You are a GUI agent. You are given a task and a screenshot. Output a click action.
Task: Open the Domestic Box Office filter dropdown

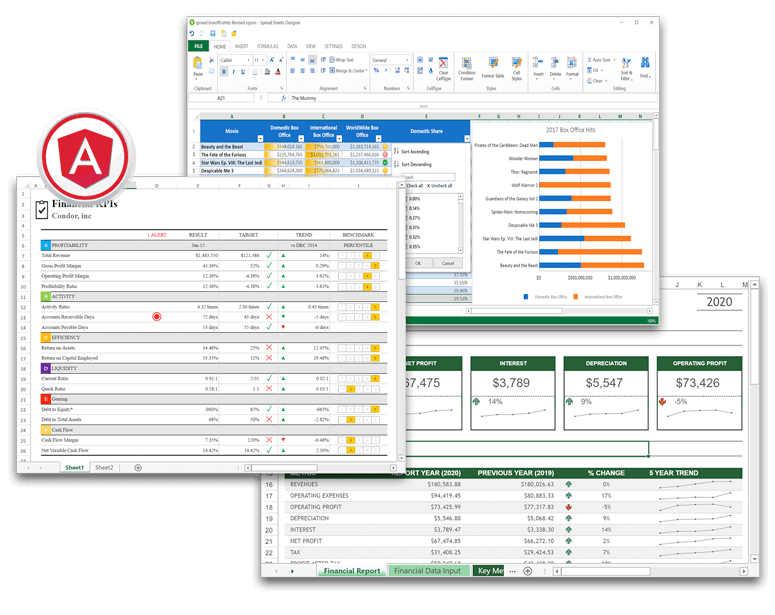tap(301, 138)
